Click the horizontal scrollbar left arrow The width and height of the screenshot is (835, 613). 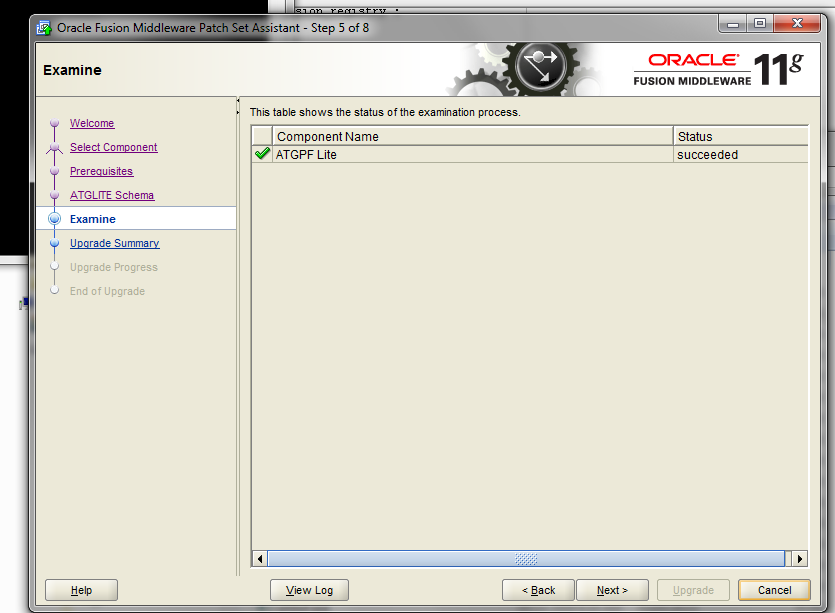[x=259, y=559]
